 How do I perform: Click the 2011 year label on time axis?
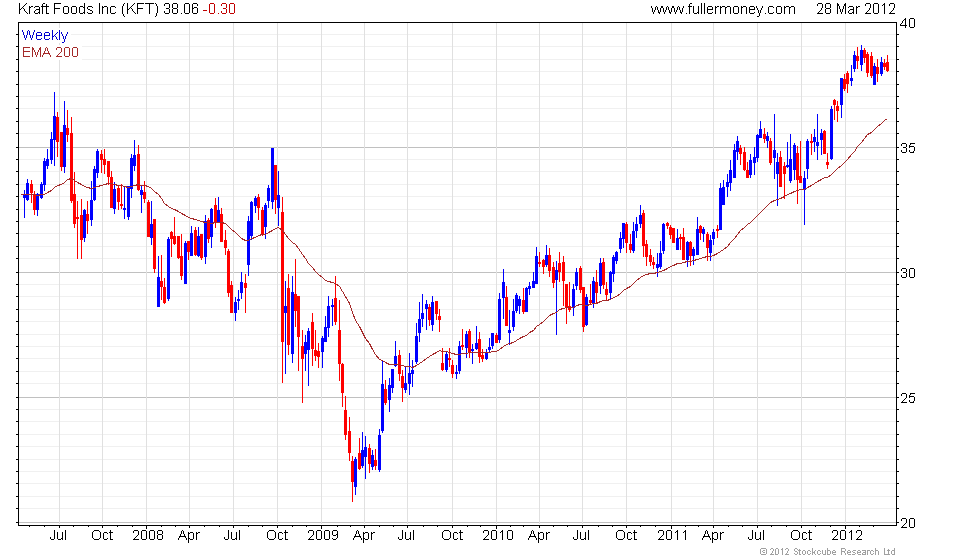pos(672,535)
